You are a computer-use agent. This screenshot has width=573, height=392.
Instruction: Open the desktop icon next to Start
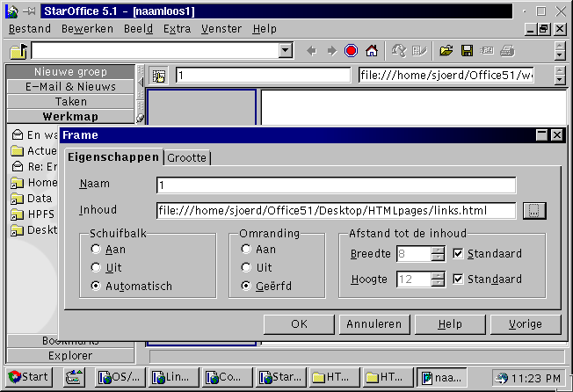pos(74,377)
